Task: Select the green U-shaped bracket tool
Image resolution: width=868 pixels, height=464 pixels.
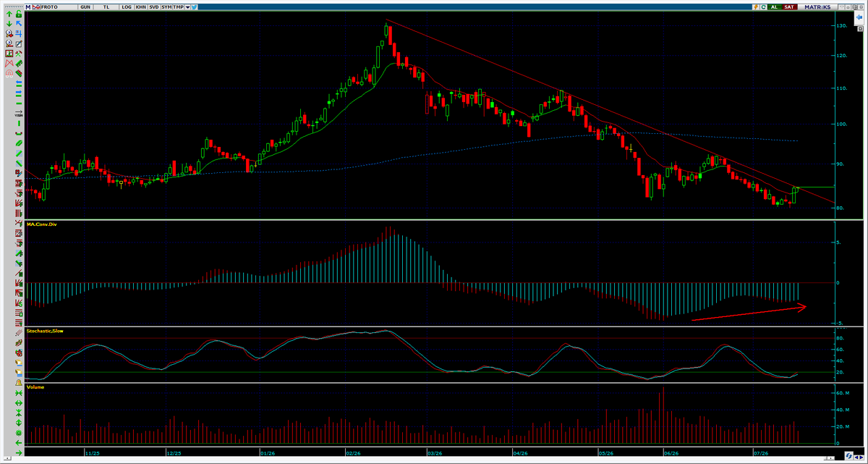Action: coord(19,133)
